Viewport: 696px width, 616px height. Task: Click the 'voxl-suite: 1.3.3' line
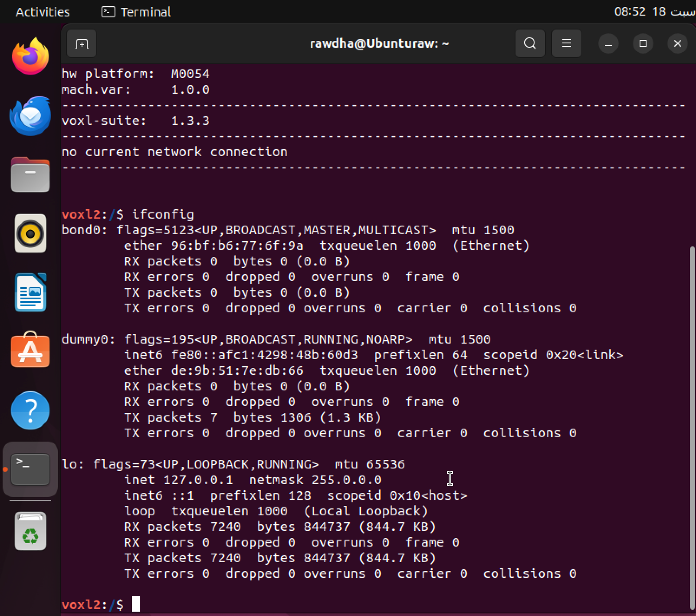[135, 121]
